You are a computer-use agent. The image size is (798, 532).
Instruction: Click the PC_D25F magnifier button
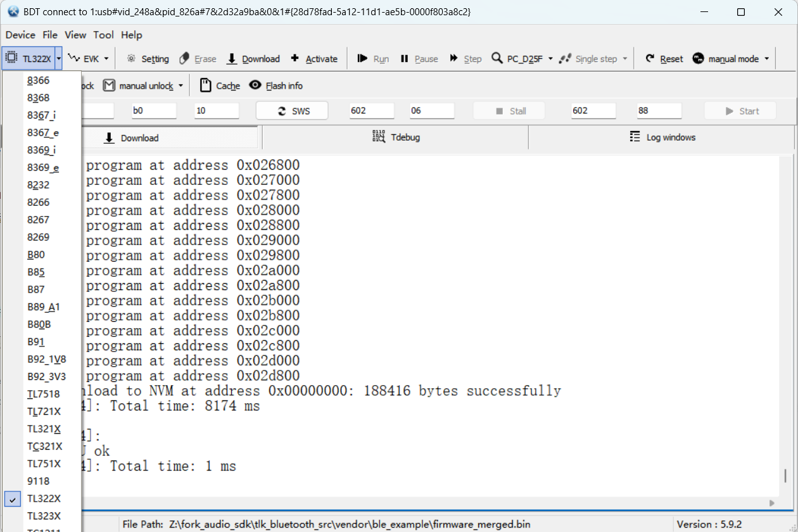coord(517,58)
